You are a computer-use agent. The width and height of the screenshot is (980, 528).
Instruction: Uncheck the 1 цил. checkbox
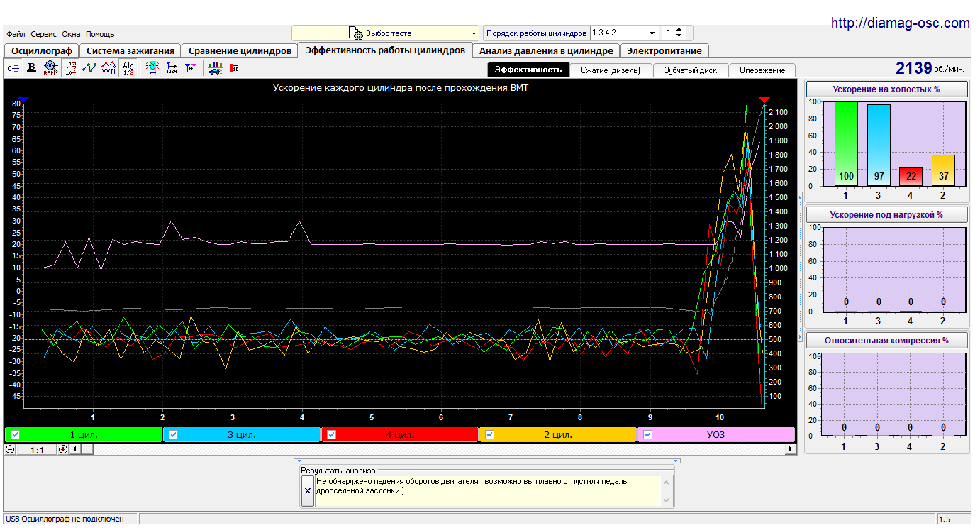tap(15, 435)
